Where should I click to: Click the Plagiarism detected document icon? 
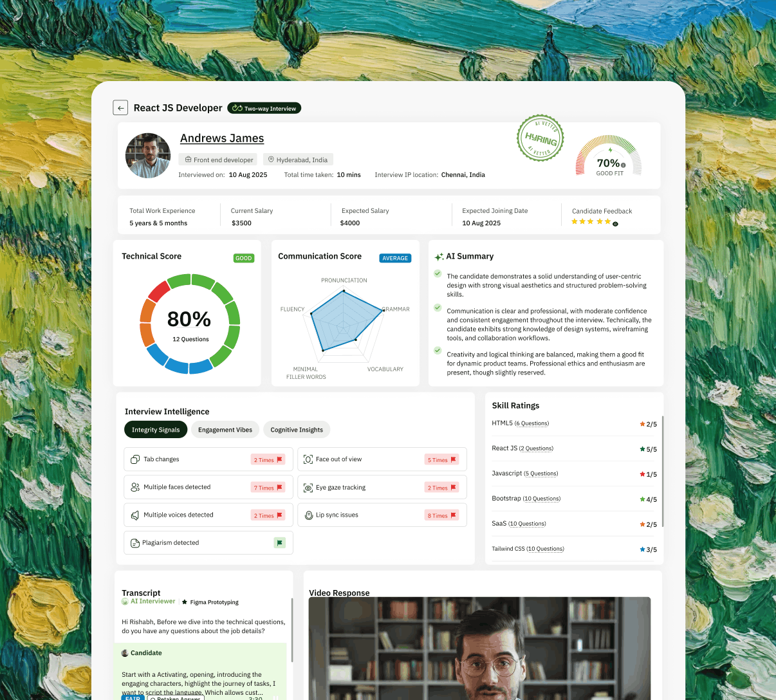tap(135, 543)
